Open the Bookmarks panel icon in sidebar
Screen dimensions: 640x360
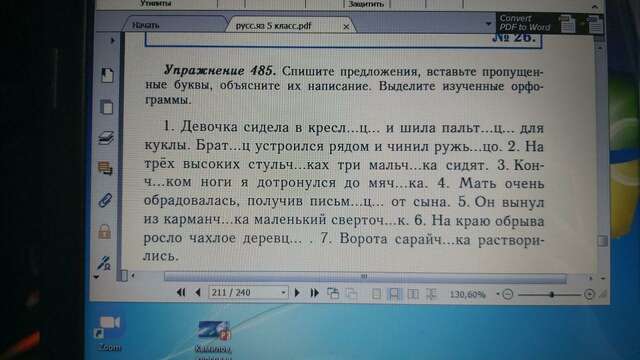tap(107, 75)
